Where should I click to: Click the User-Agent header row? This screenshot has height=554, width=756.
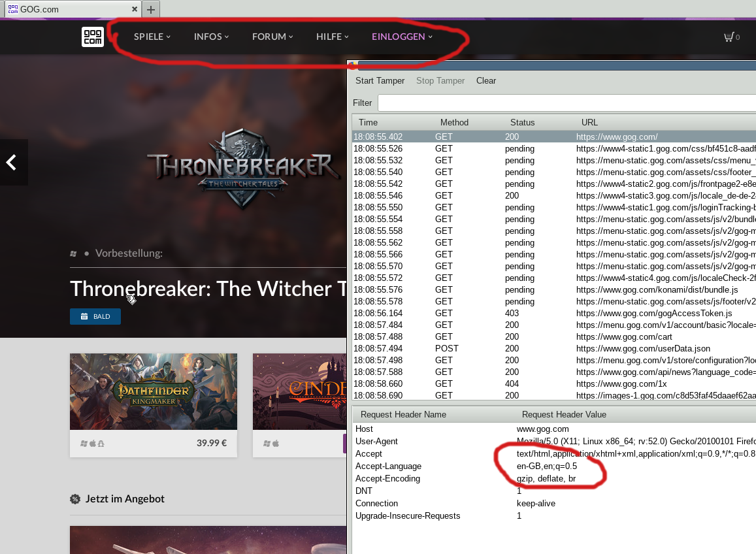point(554,441)
